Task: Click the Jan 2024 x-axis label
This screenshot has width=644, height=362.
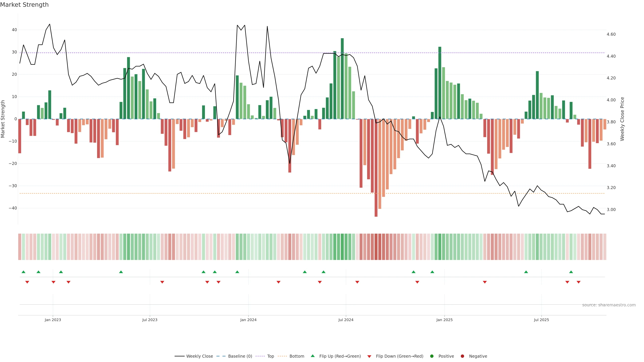Action: coord(248,320)
